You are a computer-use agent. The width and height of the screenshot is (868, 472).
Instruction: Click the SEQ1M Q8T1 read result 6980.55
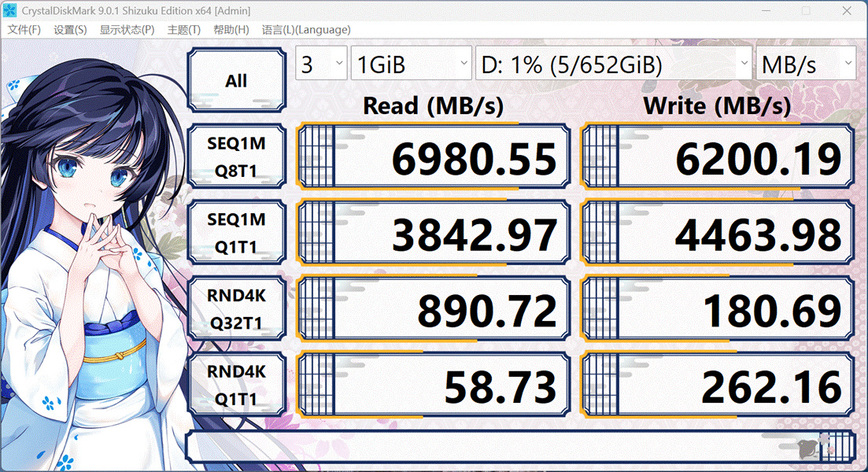pos(434,157)
